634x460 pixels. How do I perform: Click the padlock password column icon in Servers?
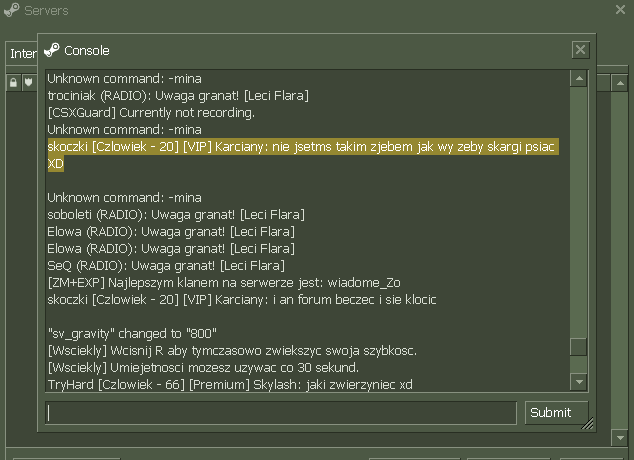pos(13,82)
